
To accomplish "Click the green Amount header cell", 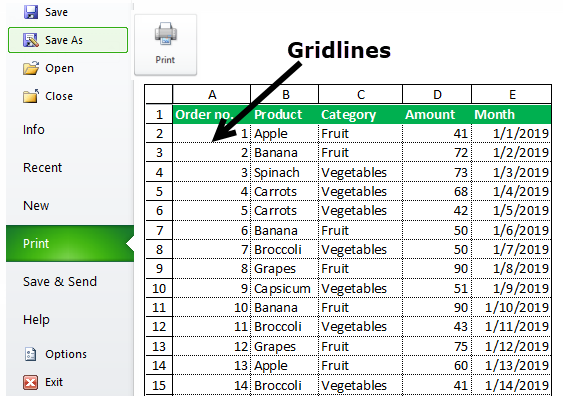I will [437, 115].
